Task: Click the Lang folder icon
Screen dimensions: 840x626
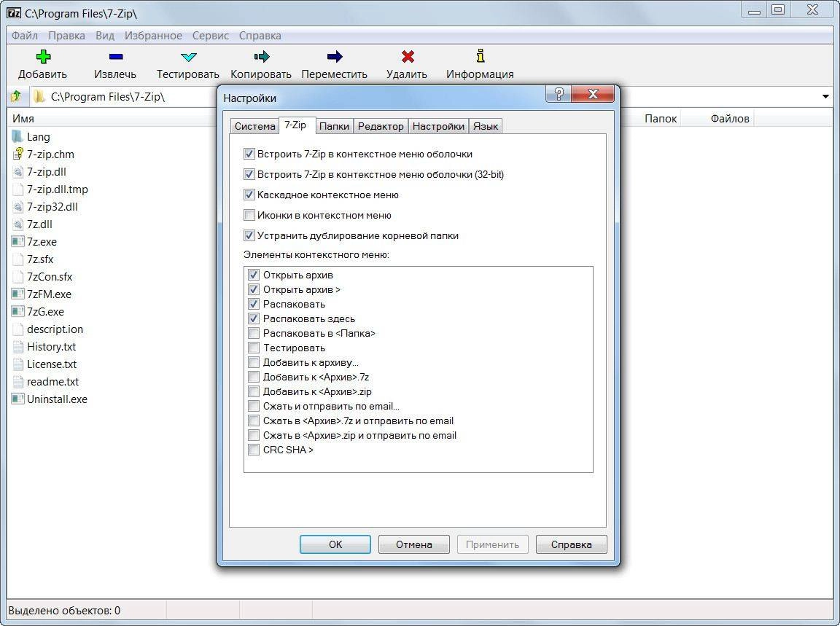Action: (x=17, y=136)
